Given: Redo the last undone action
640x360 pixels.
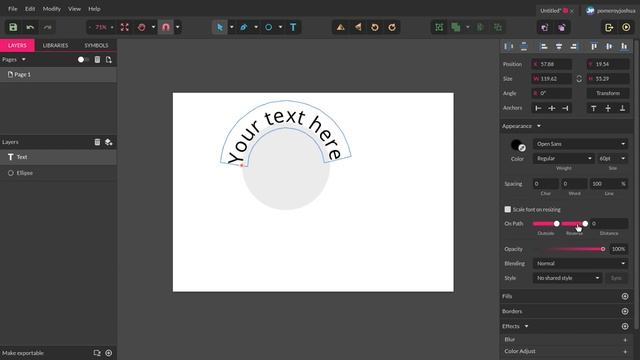Looking at the screenshot, I should [x=48, y=27].
